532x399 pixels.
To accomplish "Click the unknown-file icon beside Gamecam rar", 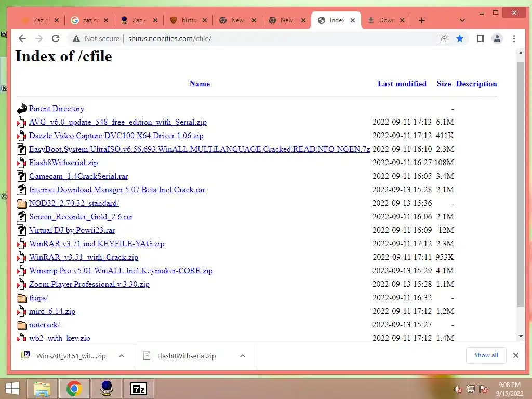I will pyautogui.click(x=21, y=176).
